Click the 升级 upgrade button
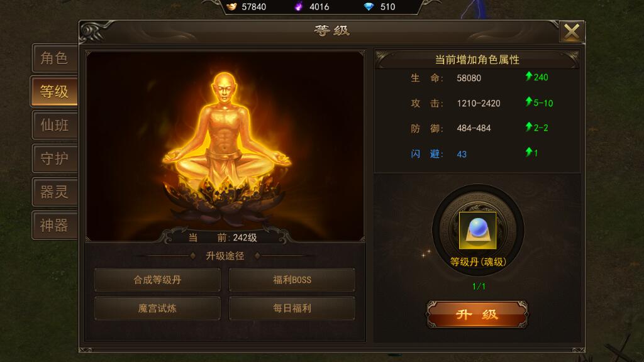 (x=477, y=315)
